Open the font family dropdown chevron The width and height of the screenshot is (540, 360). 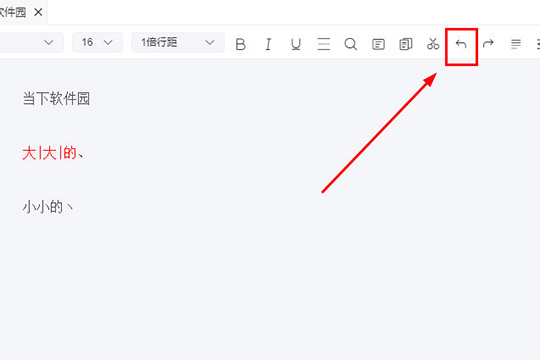click(x=49, y=42)
